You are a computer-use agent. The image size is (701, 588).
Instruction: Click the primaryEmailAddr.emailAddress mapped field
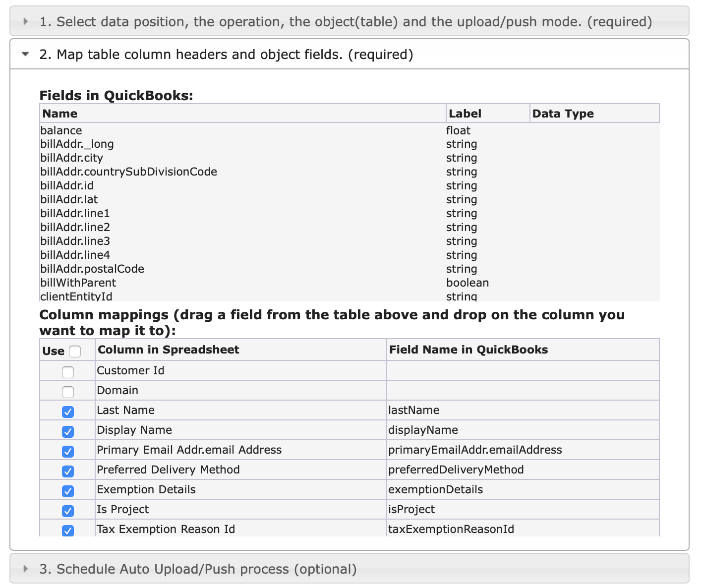tap(523, 450)
